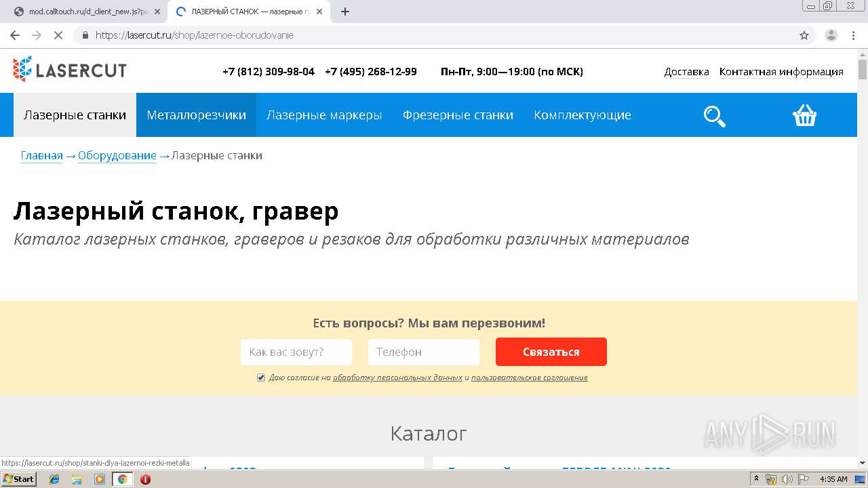Image resolution: width=868 pixels, height=488 pixels.
Task: Open Chrome profile avatar icon
Action: (x=831, y=35)
